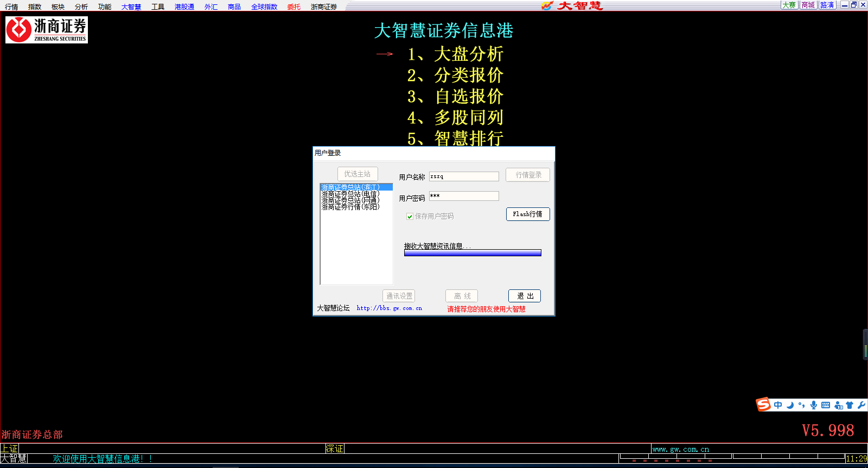Open the 指数 menu
This screenshot has width=868, height=468.
pyautogui.click(x=35, y=7)
